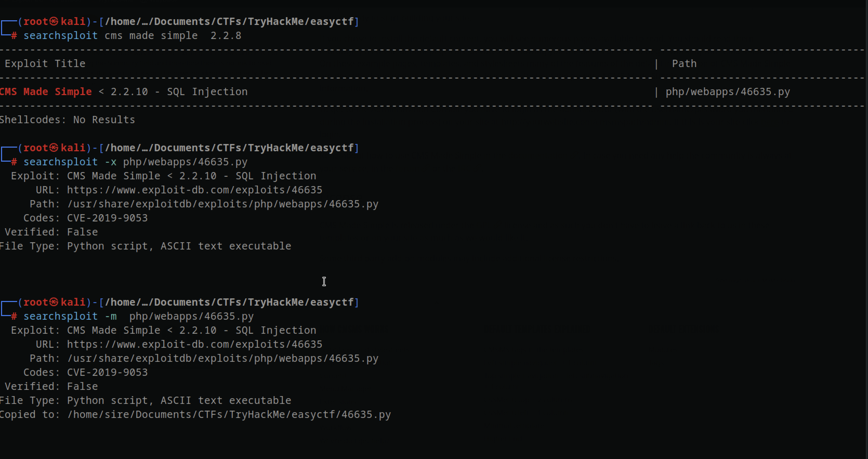Click the 'searchsploit -m' command text

[70, 317]
